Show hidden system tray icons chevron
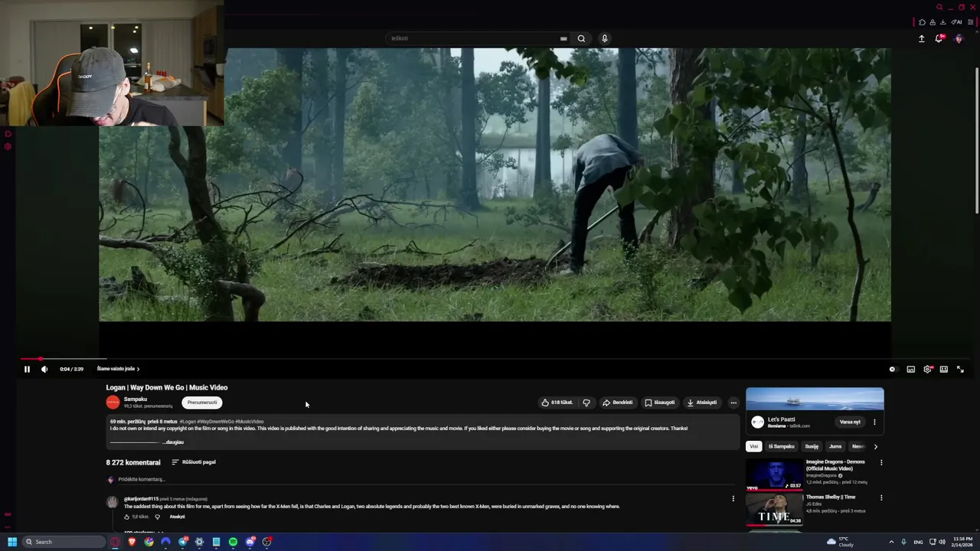 click(x=891, y=542)
